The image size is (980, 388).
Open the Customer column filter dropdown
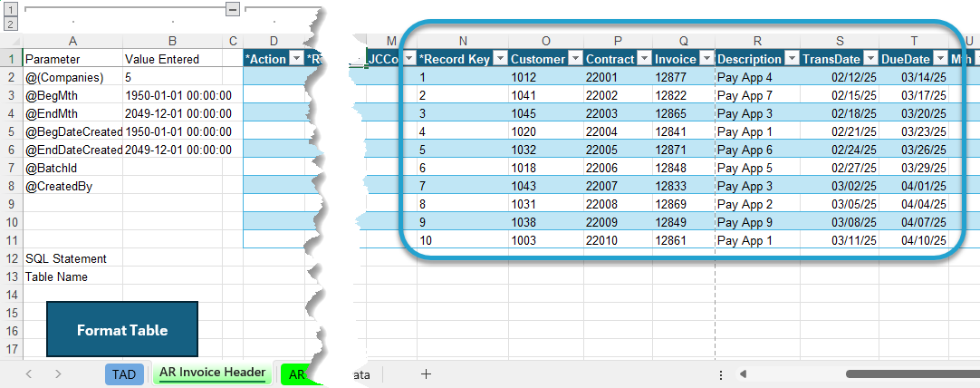tap(576, 59)
